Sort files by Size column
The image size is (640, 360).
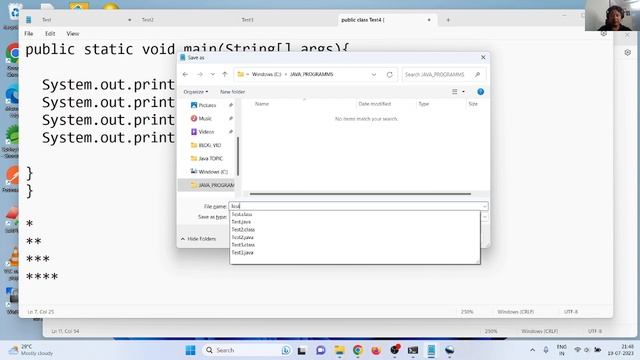tap(473, 104)
